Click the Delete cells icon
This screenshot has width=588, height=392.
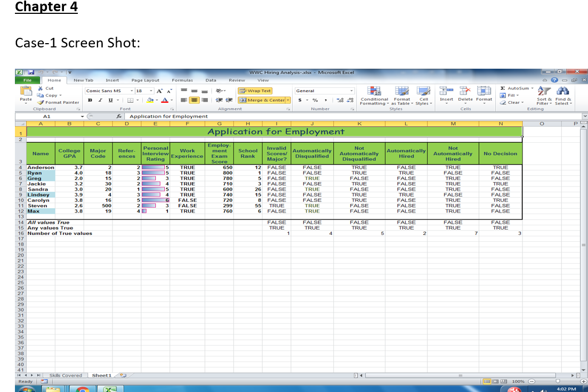pyautogui.click(x=465, y=91)
